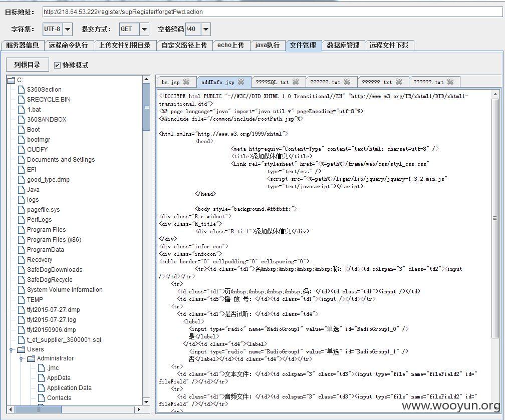Viewport: 505px width, 420px height.
Task: Select Program Files (x86) in tree
Action: tap(54, 239)
